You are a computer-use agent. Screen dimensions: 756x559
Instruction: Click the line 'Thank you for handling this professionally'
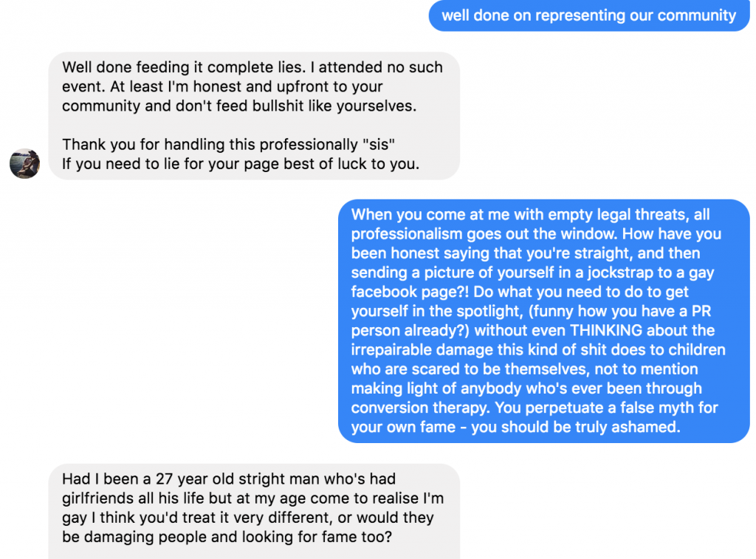(210, 144)
